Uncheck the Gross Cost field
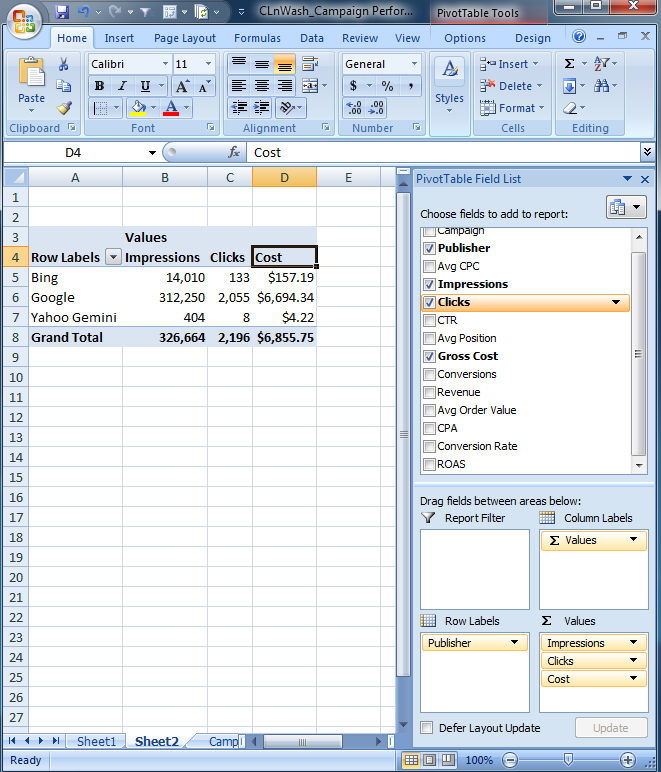The height and width of the screenshot is (772, 661). tap(429, 356)
